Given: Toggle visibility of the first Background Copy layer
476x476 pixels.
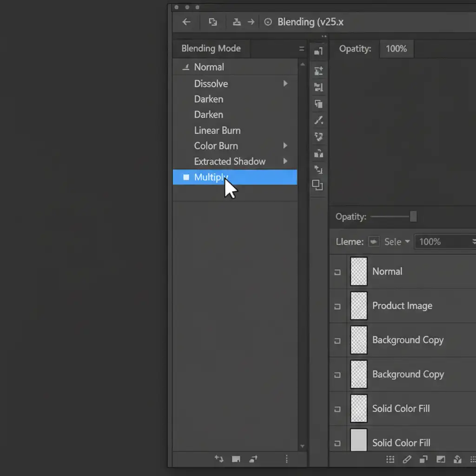Looking at the screenshot, I should pyautogui.click(x=337, y=341).
